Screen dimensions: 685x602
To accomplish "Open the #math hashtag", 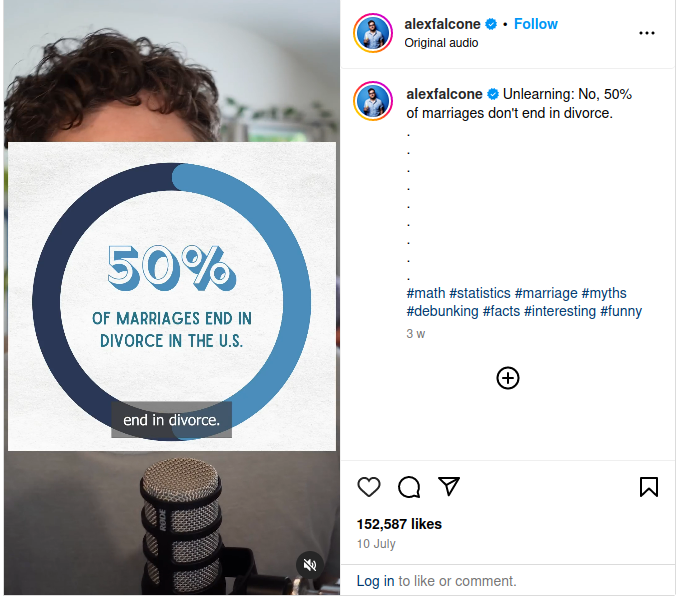I will click(426, 293).
